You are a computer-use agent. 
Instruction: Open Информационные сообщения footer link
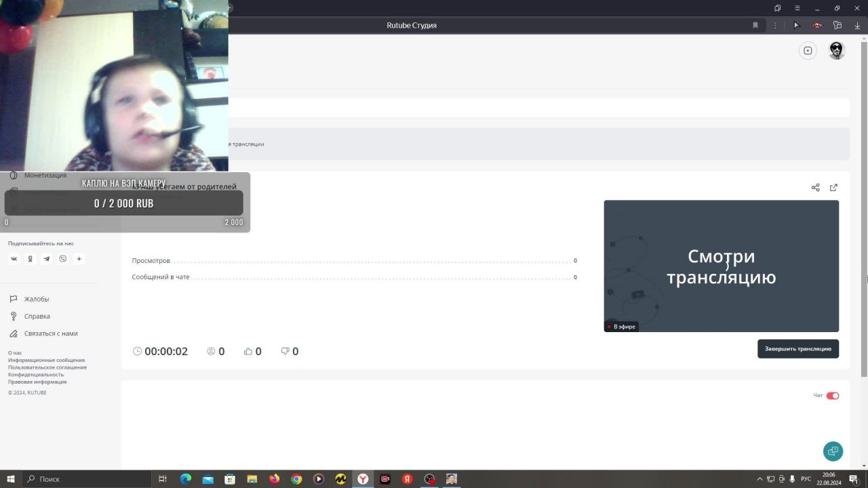tap(47, 361)
